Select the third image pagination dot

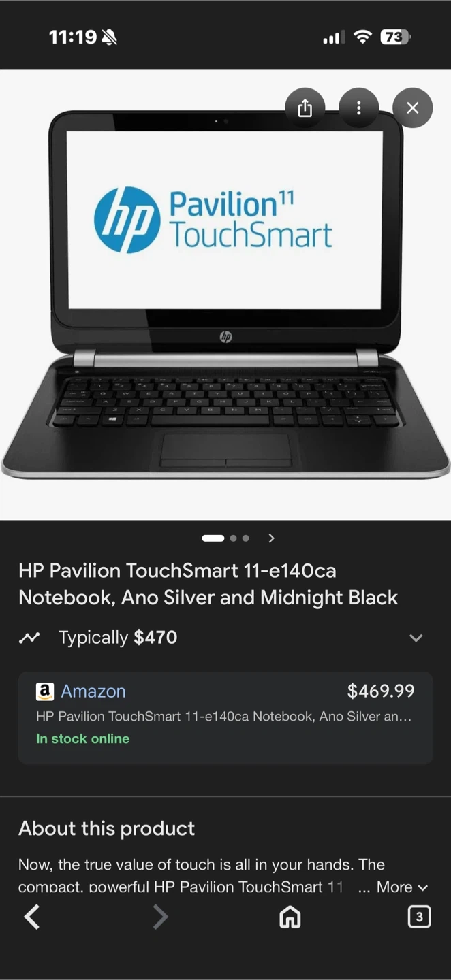246,538
